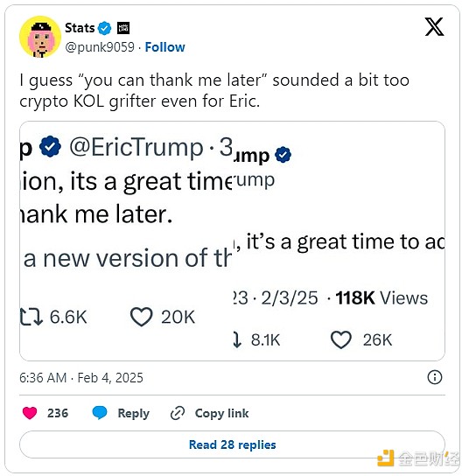
Task: Follow the @punk9059 account
Action: tap(164, 47)
